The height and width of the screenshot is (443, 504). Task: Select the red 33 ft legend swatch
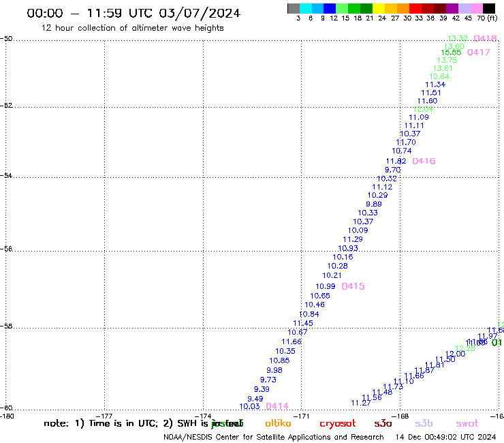tap(415, 9)
